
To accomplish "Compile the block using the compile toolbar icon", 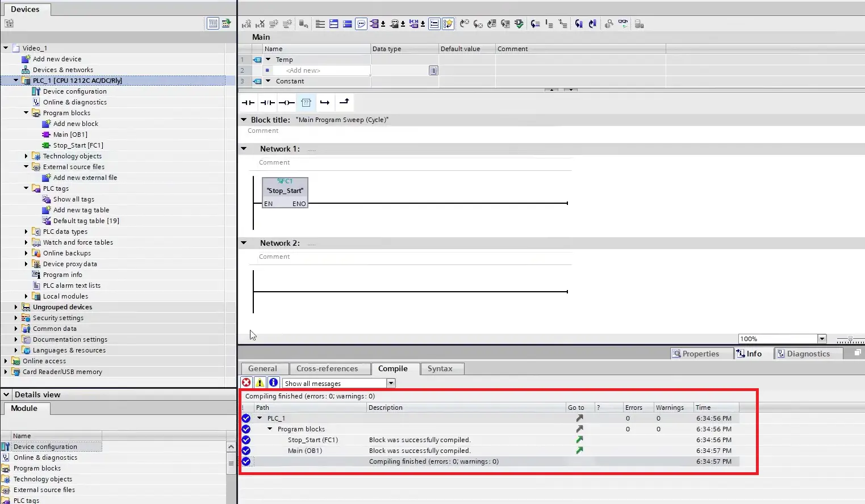I will [x=519, y=24].
